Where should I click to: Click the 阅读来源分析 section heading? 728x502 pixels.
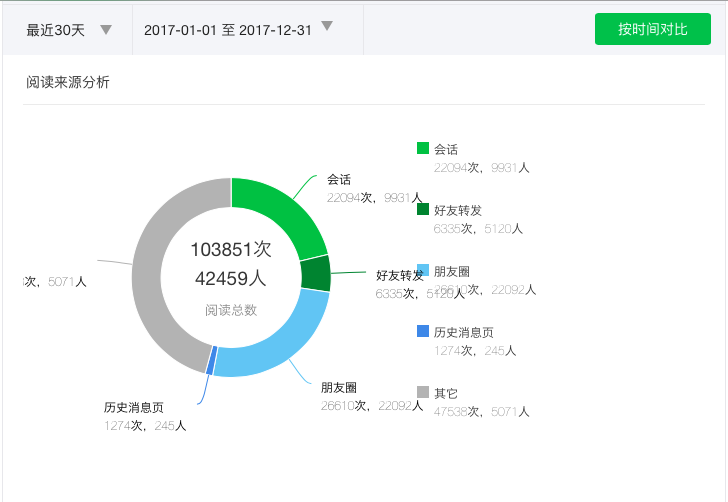point(68,82)
